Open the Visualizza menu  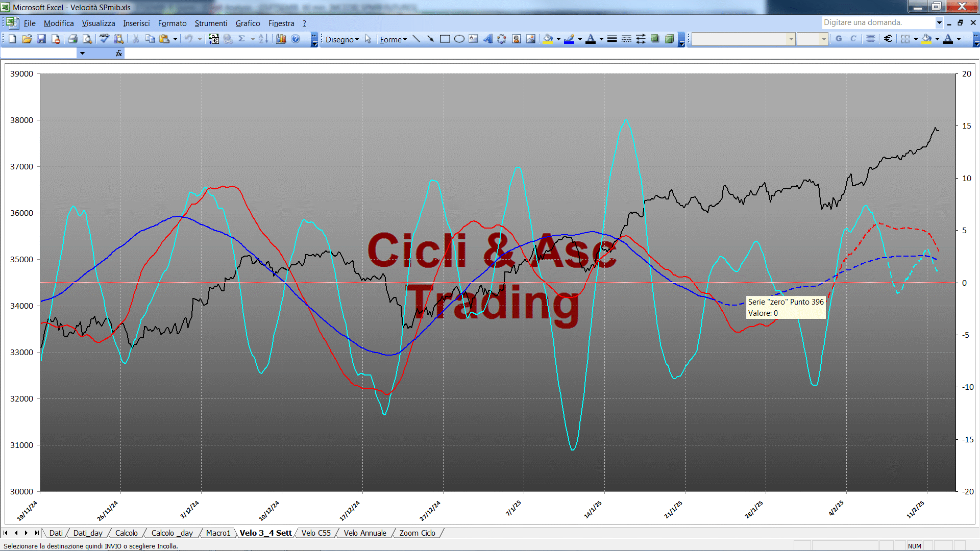click(x=99, y=23)
